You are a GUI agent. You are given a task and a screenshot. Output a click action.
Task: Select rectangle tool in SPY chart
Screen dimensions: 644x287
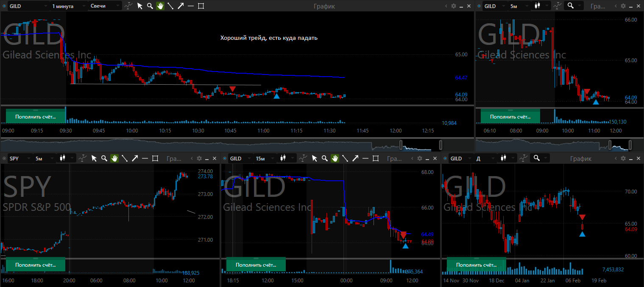tap(155, 158)
